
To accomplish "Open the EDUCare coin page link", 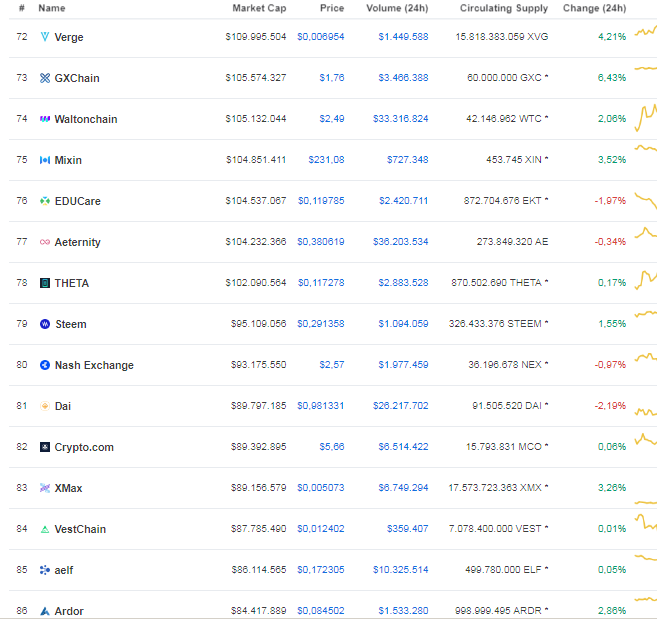I will [x=78, y=202].
